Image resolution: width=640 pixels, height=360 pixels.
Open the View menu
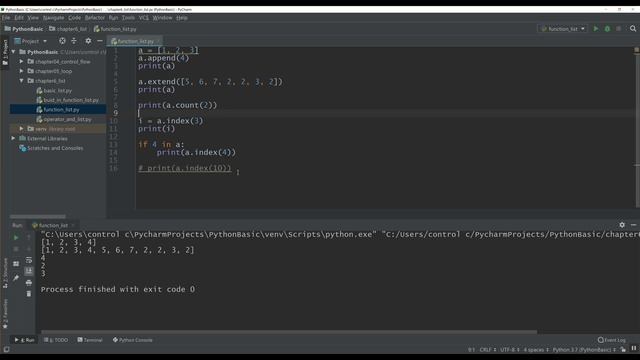point(33,18)
